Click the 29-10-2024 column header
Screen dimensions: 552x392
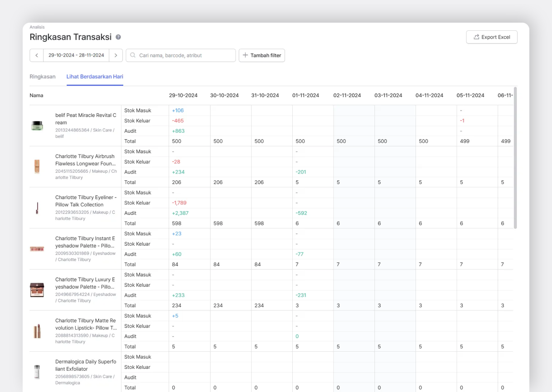coord(183,96)
